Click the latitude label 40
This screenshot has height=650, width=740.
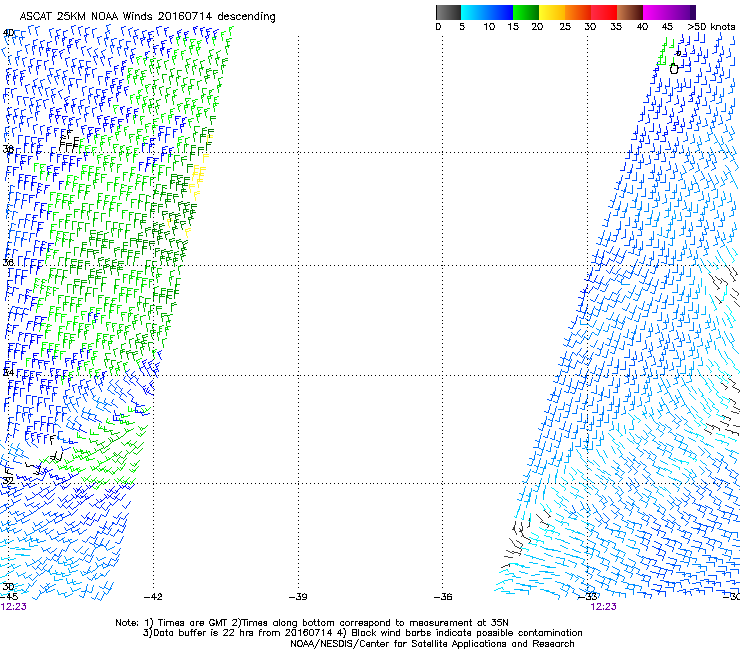pos(8,33)
